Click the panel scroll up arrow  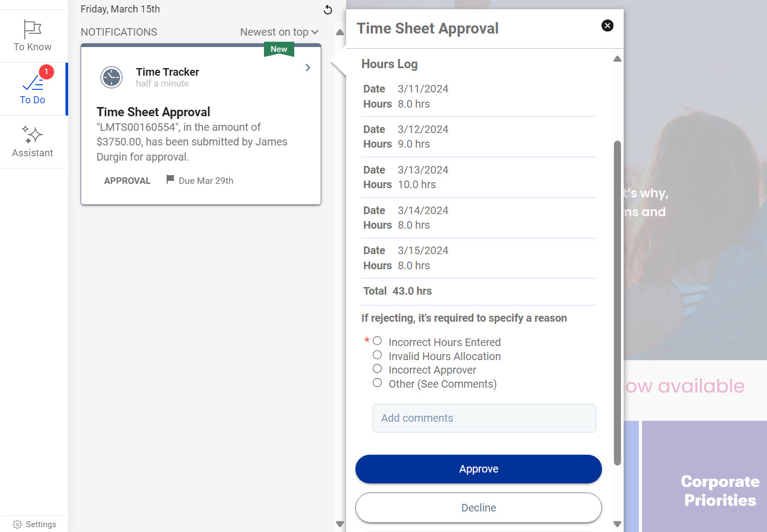pyautogui.click(x=617, y=59)
